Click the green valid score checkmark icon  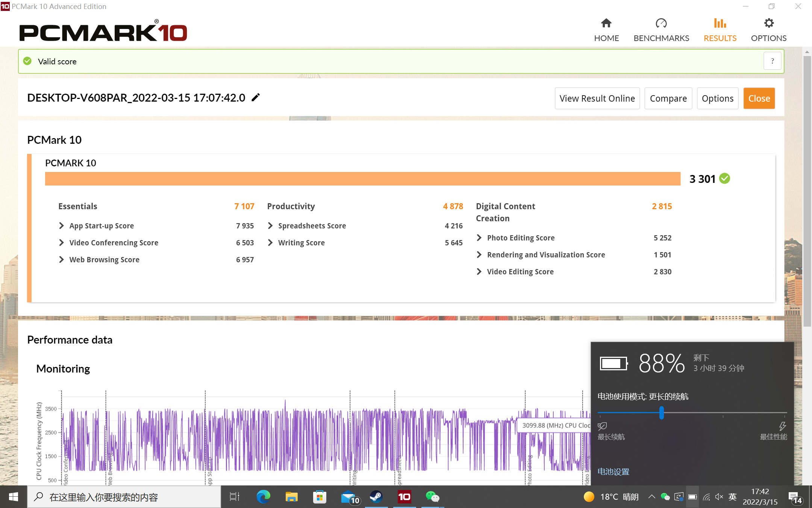pos(27,61)
